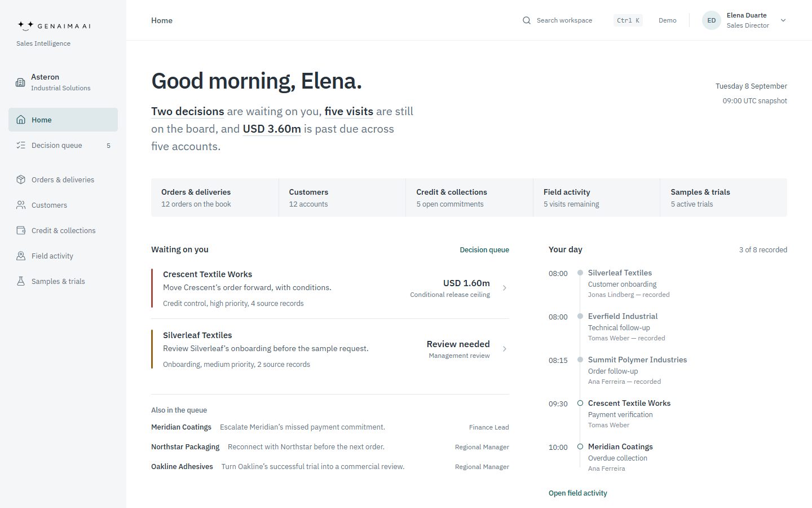Click the Decision queue checklist icon
Screen dimensions: 812x508
pyautogui.click(x=21, y=145)
